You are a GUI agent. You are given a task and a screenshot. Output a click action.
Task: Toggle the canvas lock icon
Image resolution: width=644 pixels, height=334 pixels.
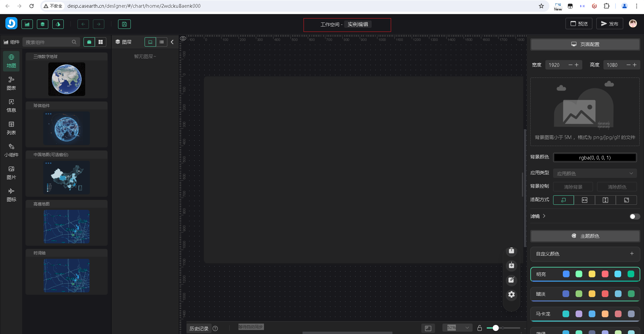(x=480, y=328)
